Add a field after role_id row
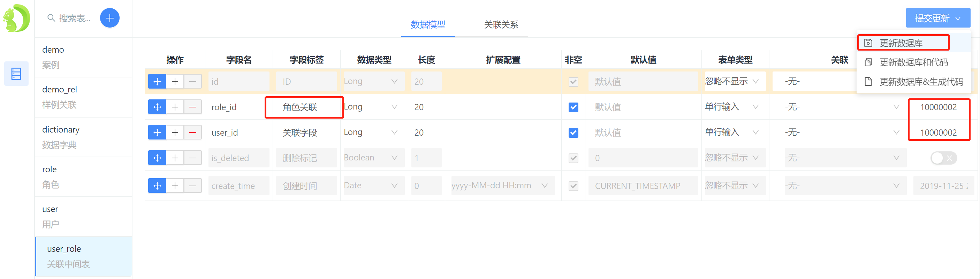 tap(175, 107)
